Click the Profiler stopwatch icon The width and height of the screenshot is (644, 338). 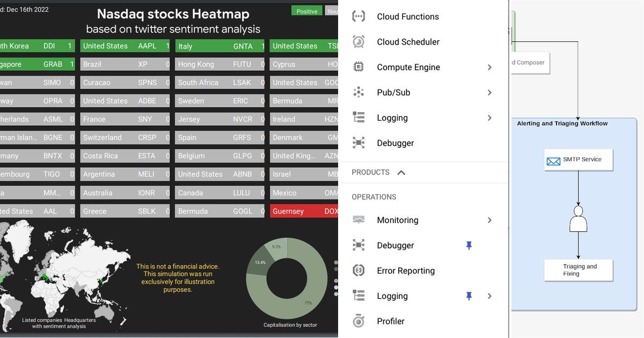point(358,321)
